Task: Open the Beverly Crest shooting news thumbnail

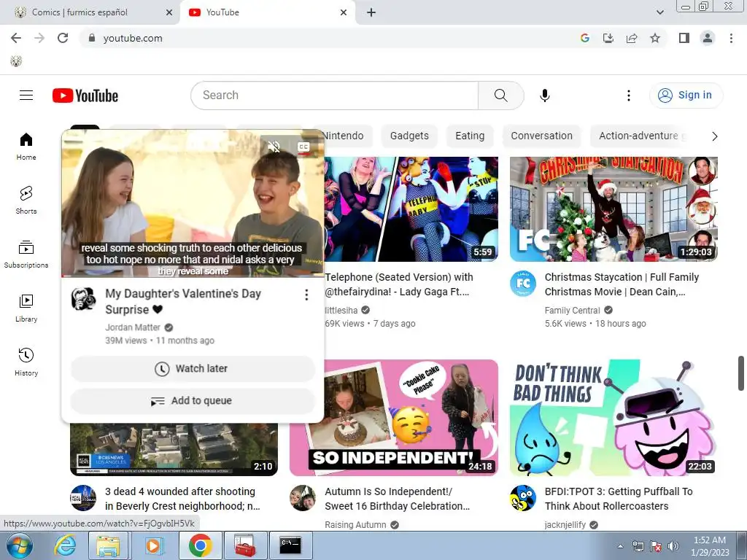Action: pos(174,449)
